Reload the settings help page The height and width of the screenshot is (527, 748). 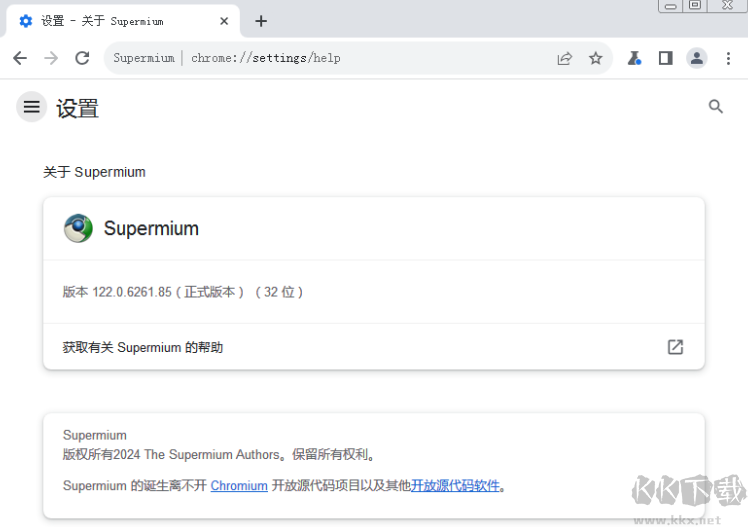[x=83, y=58]
